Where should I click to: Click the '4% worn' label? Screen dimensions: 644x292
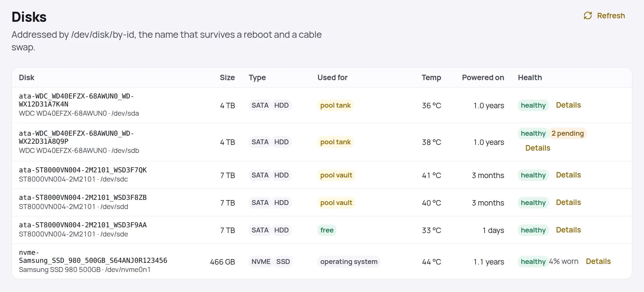(563, 261)
